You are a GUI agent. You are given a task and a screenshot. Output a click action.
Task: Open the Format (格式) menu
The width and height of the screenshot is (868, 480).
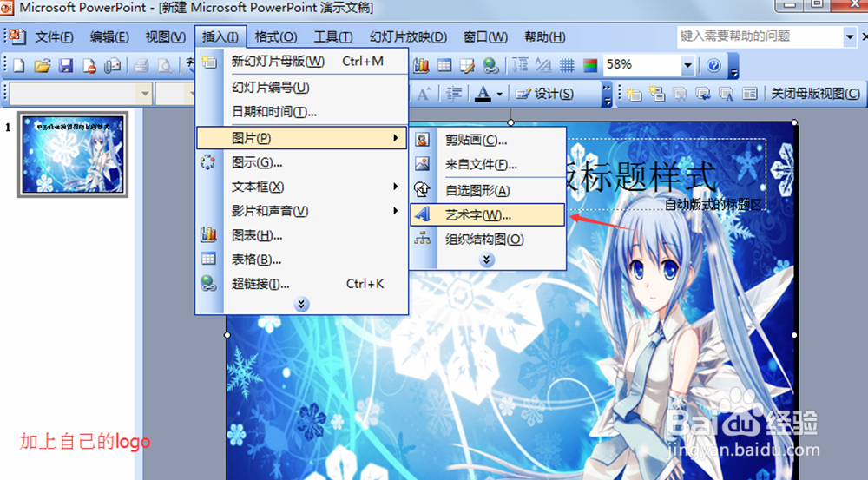[276, 37]
